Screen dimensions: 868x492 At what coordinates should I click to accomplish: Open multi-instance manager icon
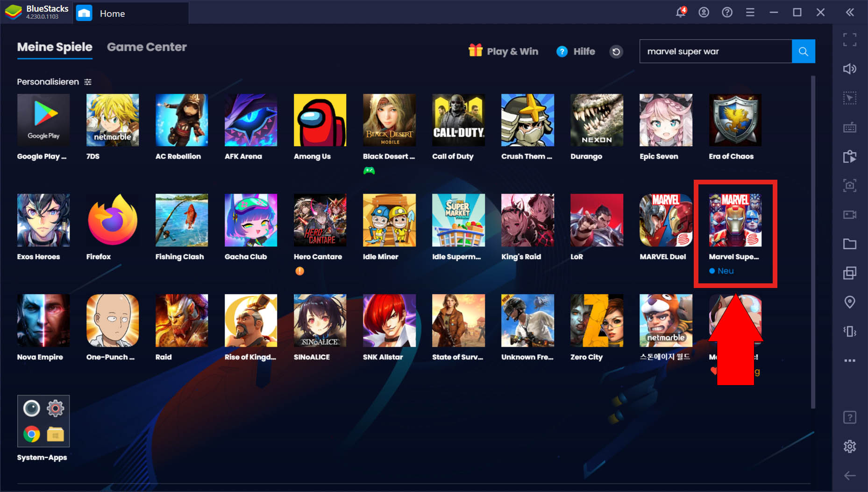click(850, 273)
